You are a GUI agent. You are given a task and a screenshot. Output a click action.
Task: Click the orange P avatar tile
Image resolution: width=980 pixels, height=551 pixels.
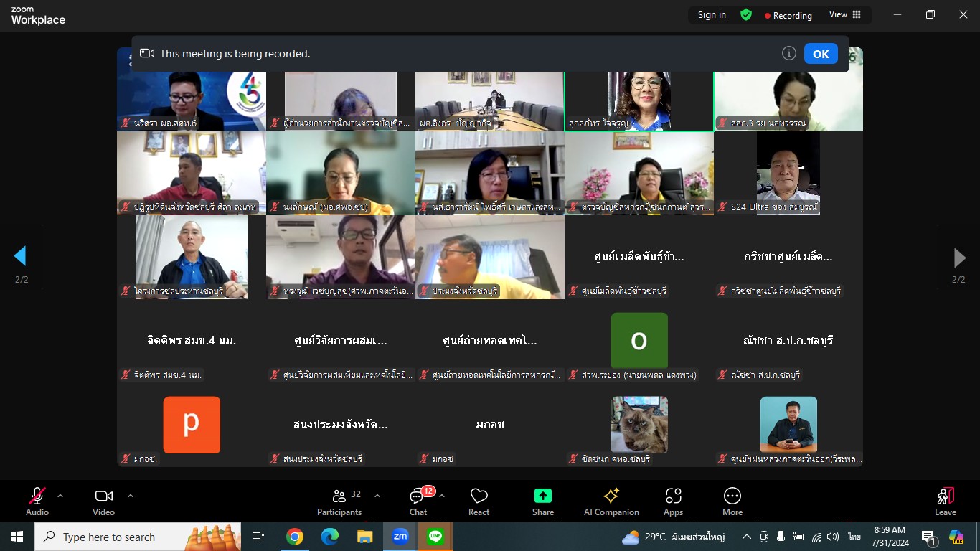(192, 425)
